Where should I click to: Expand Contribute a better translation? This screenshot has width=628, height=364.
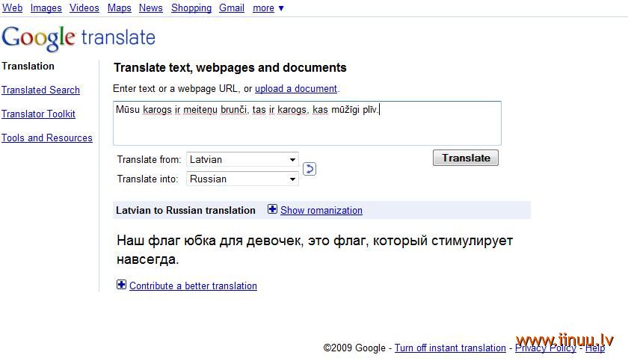point(193,286)
